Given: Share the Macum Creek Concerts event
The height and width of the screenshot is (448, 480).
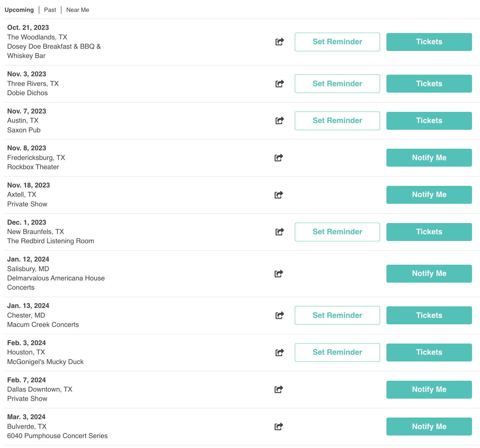Looking at the screenshot, I should click(x=280, y=315).
